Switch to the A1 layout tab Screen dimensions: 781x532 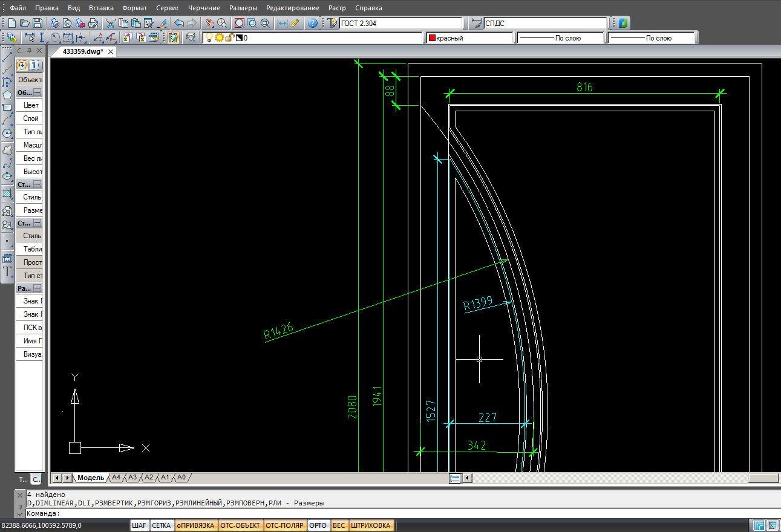click(x=165, y=478)
